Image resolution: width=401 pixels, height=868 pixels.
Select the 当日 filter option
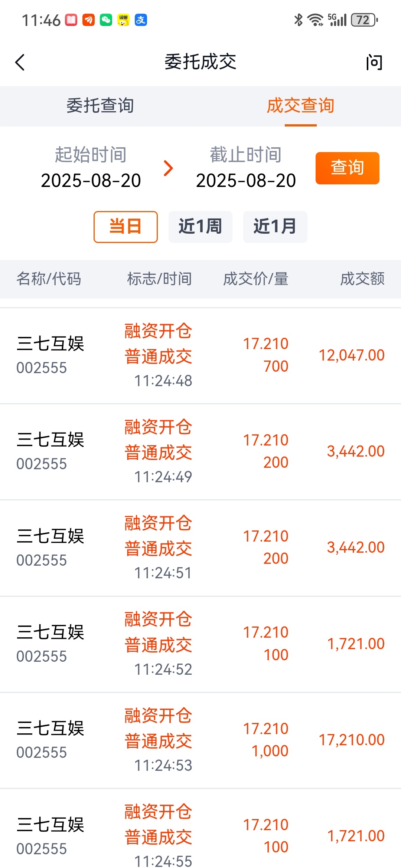[x=125, y=227]
